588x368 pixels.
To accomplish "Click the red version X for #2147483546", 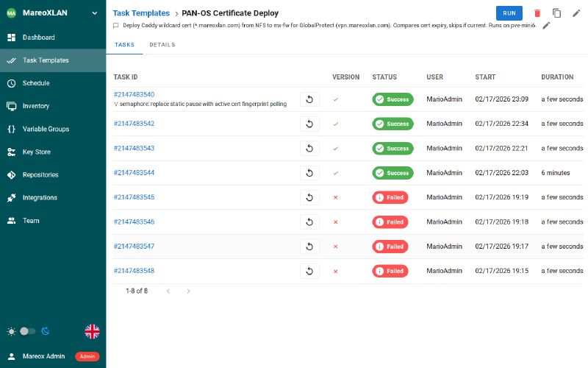I will [336, 222].
